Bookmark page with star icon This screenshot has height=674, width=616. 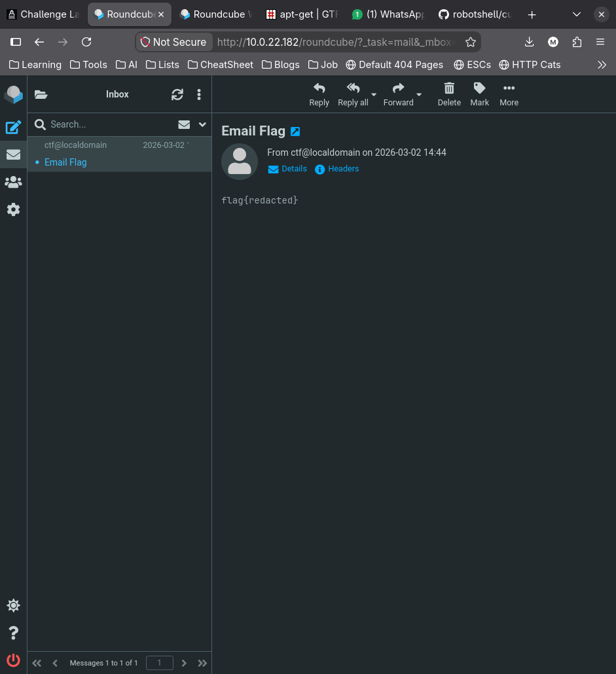[471, 42]
